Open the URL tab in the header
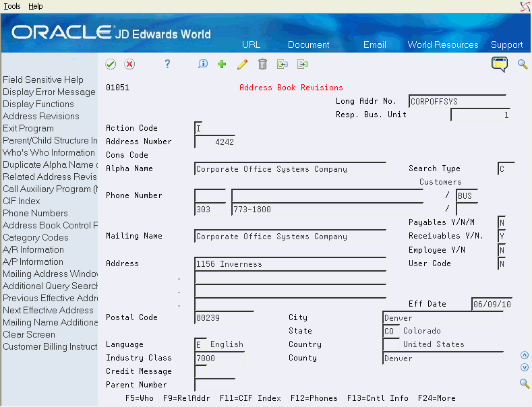 pyautogui.click(x=251, y=44)
